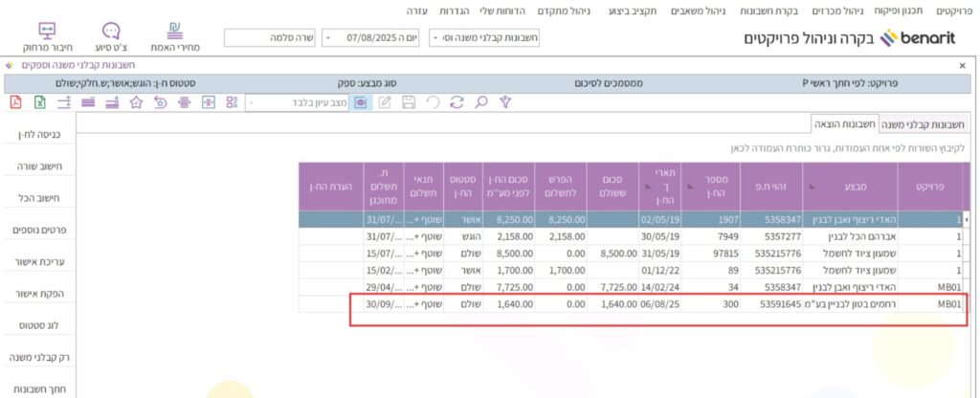Screen dimensions: 980x398
Task: Open the ניהול מכרזים menu
Action: [x=840, y=10]
